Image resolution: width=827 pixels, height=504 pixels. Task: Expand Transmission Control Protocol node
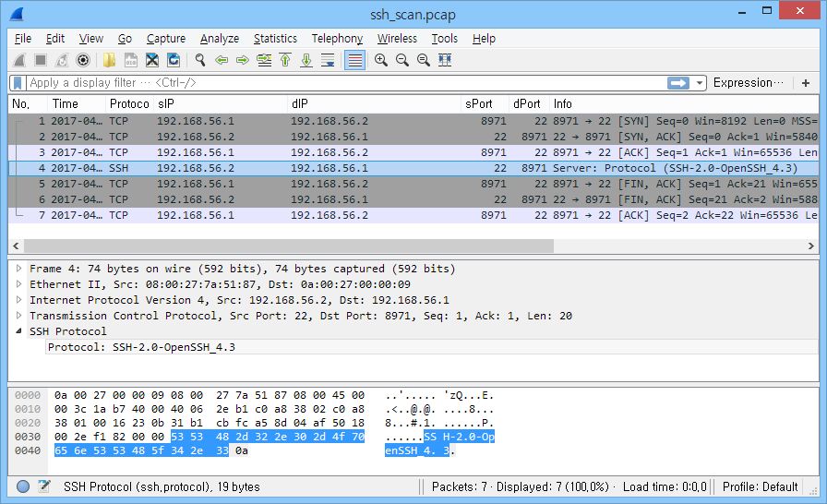19,316
